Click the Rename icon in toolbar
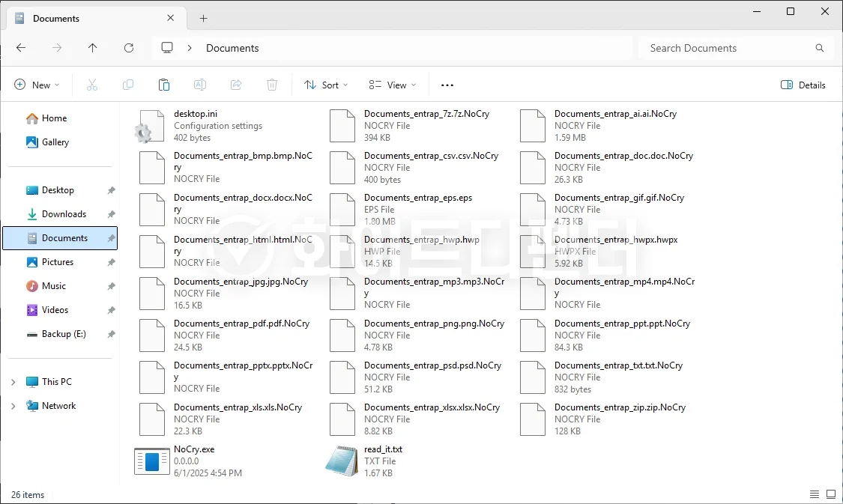The image size is (843, 504). pos(200,85)
